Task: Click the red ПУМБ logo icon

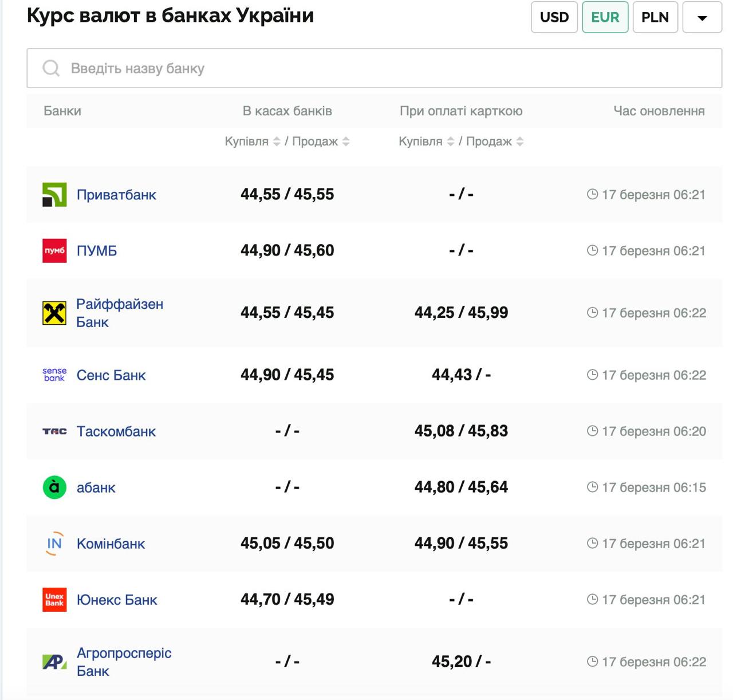Action: (54, 251)
